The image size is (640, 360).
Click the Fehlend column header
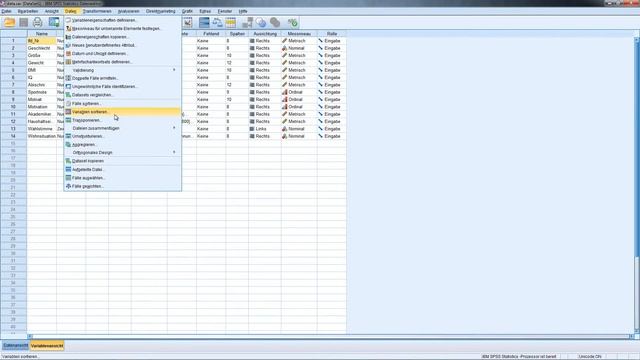click(211, 33)
